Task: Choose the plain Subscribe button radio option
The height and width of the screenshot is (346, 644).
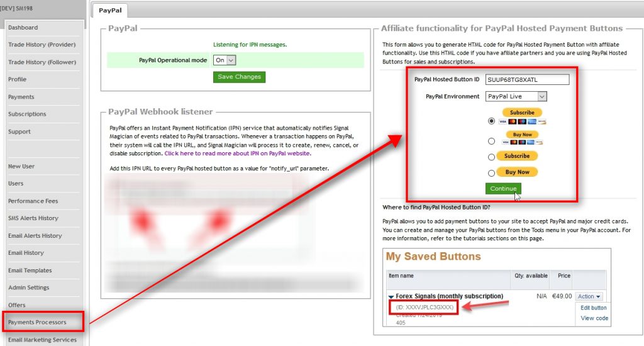Action: coord(492,157)
